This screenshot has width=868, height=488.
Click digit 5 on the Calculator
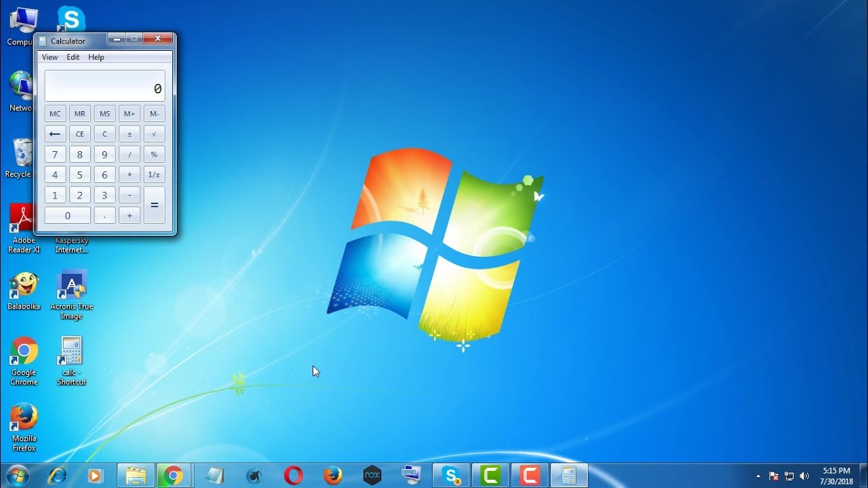[80, 175]
